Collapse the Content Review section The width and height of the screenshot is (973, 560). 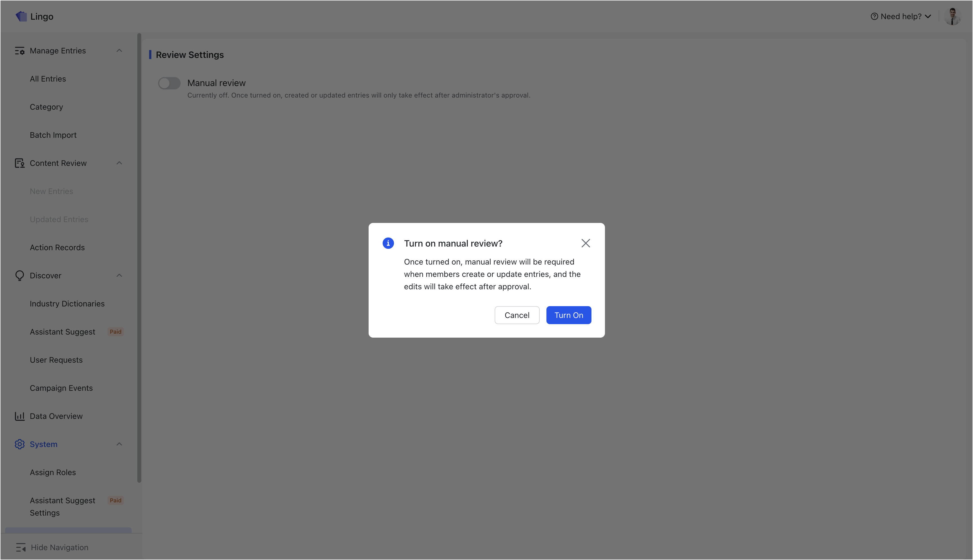tap(119, 163)
